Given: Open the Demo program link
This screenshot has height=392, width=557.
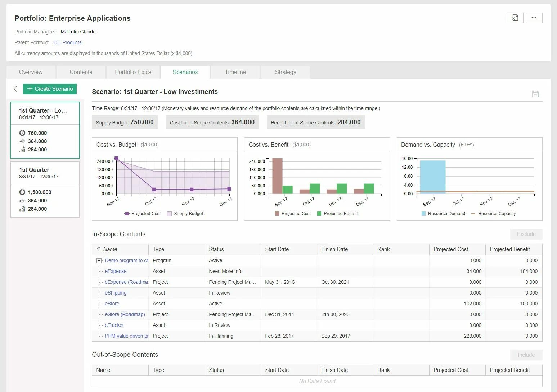Looking at the screenshot, I should 126,260.
